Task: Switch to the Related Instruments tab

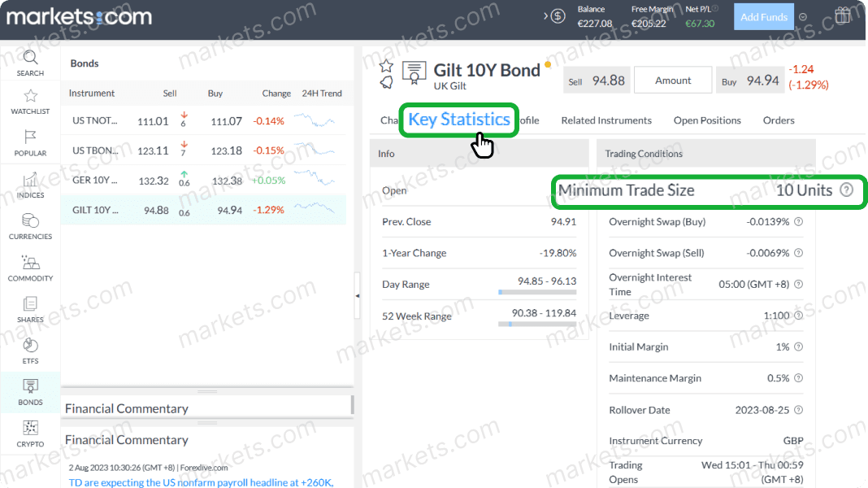Action: click(606, 120)
